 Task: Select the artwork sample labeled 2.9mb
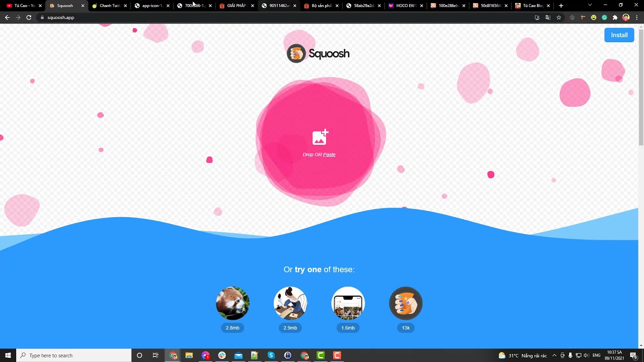[x=290, y=303]
